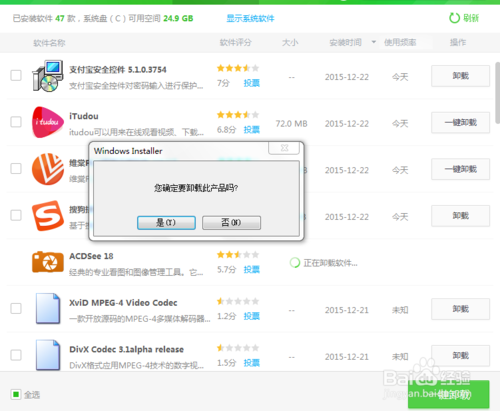Click 卸载 for the Sogou row
This screenshot has width=500, height=411.
[460, 216]
